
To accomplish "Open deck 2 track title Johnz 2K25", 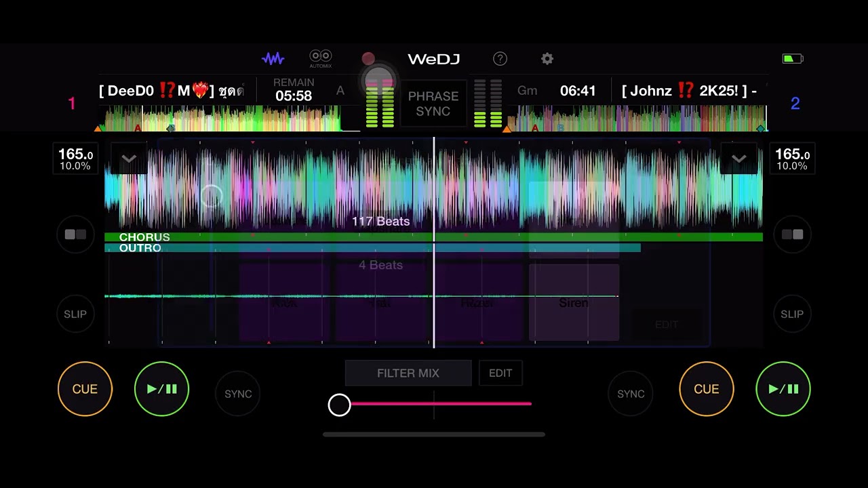I will pyautogui.click(x=689, y=91).
